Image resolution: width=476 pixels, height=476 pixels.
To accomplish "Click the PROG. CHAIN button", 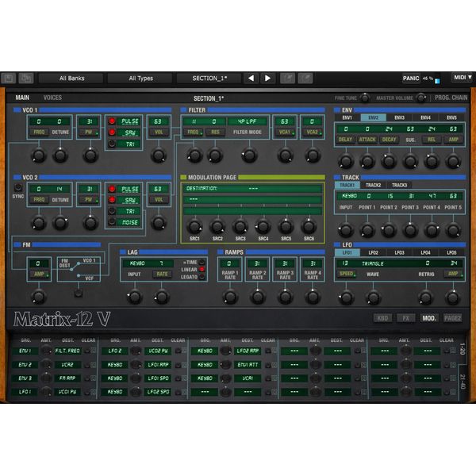I will point(451,98).
